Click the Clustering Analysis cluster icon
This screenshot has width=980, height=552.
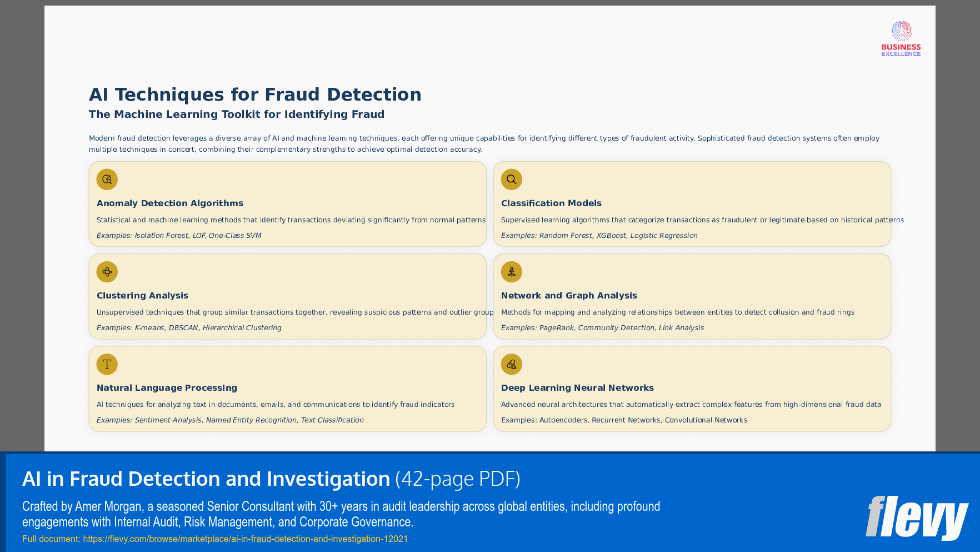[107, 272]
